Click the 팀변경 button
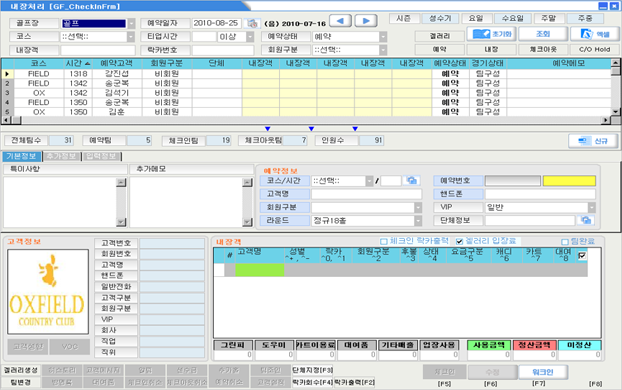Viewport: 622px width, 390px height. pyautogui.click(x=21, y=382)
